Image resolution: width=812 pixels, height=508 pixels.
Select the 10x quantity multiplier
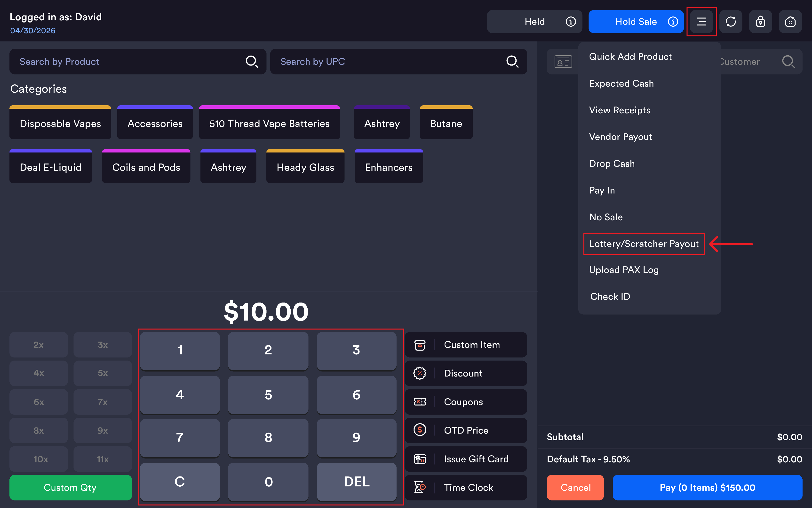[x=39, y=459]
